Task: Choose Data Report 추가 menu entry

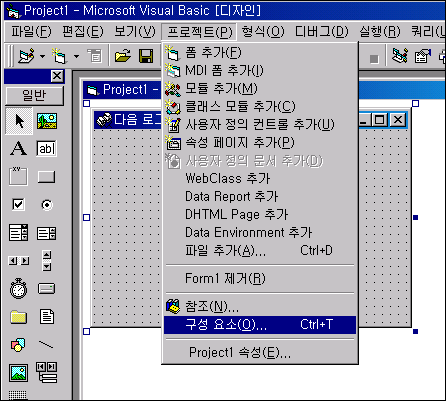Action: point(260,196)
